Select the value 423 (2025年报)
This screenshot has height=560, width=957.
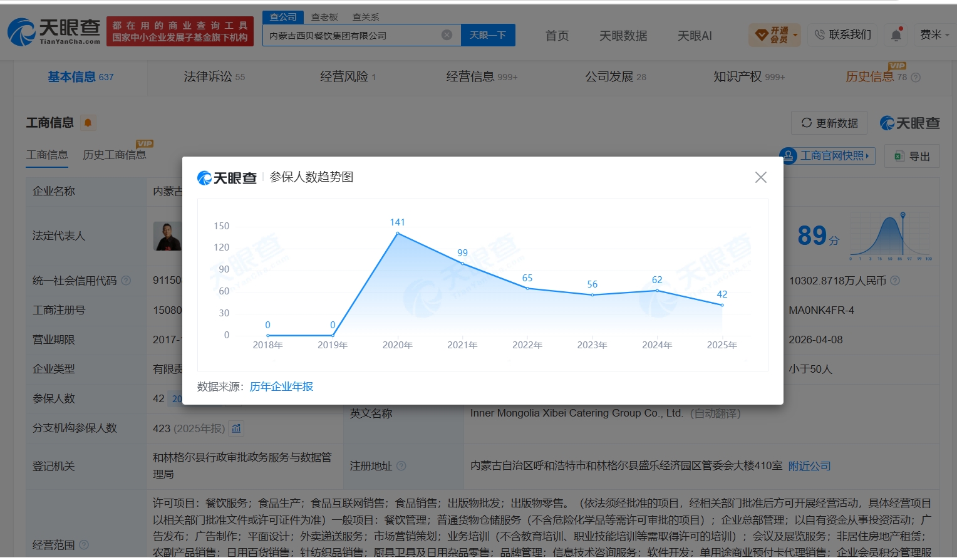189,428
